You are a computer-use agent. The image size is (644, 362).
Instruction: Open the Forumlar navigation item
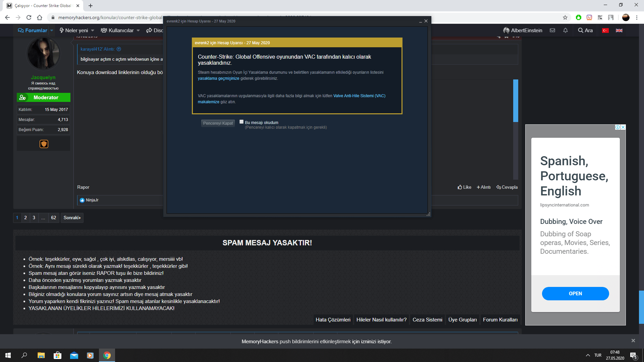33,31
